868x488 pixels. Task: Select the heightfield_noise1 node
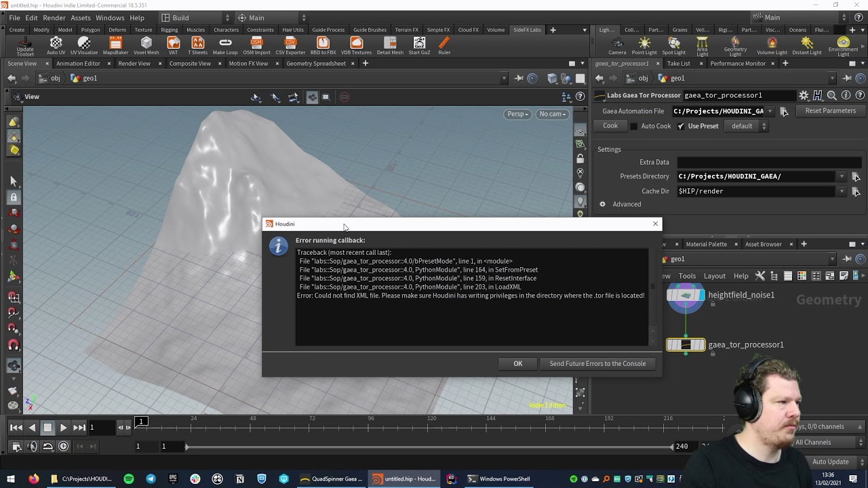[686, 296]
